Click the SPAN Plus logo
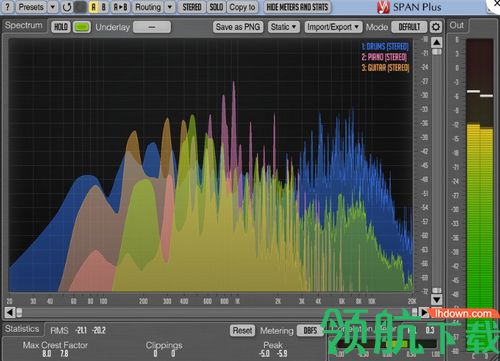 tap(409, 7)
